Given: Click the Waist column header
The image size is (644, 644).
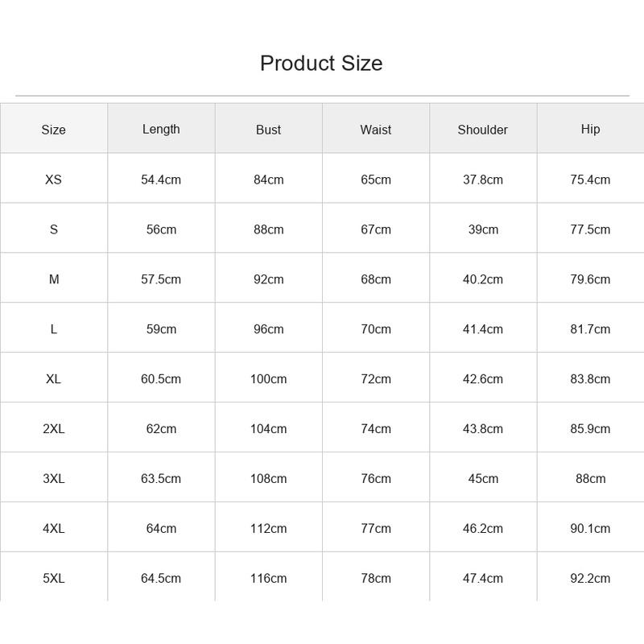Looking at the screenshot, I should pos(375,130).
